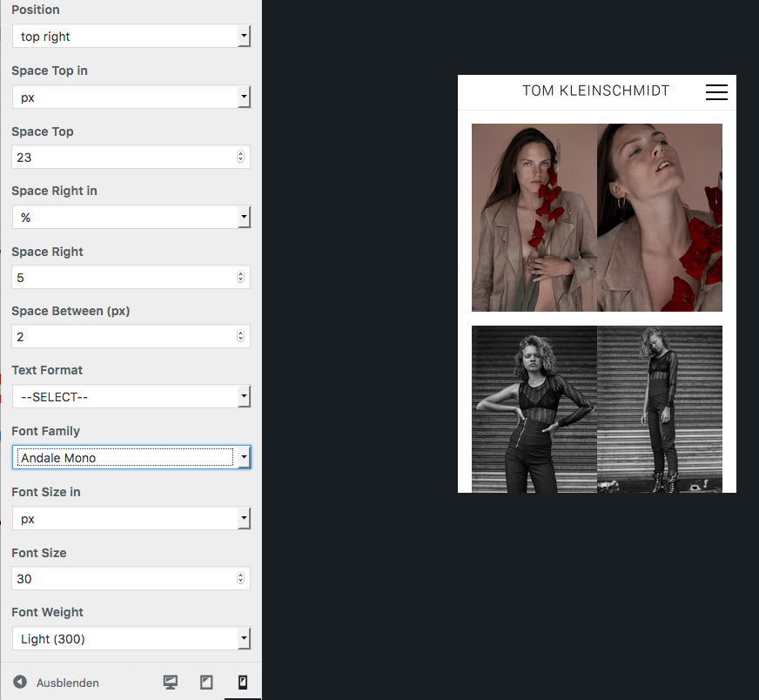
Task: Open the Space Top in unit dropdown
Action: [131, 98]
